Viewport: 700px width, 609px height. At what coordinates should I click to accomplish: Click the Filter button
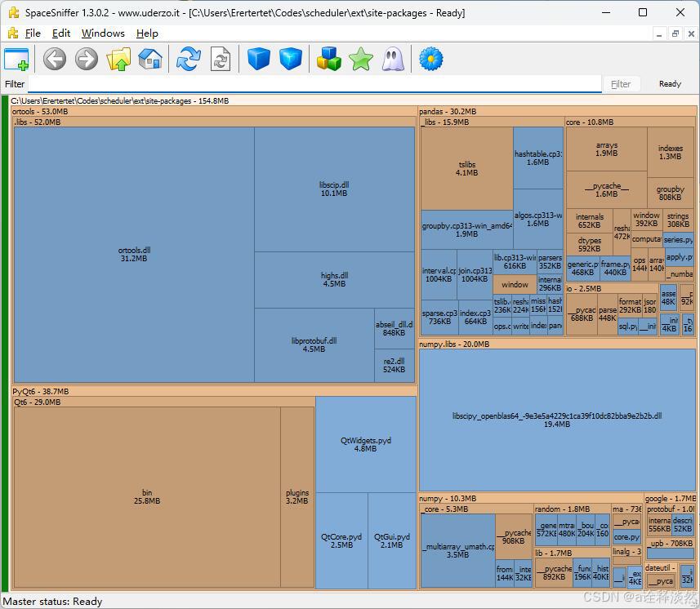621,84
